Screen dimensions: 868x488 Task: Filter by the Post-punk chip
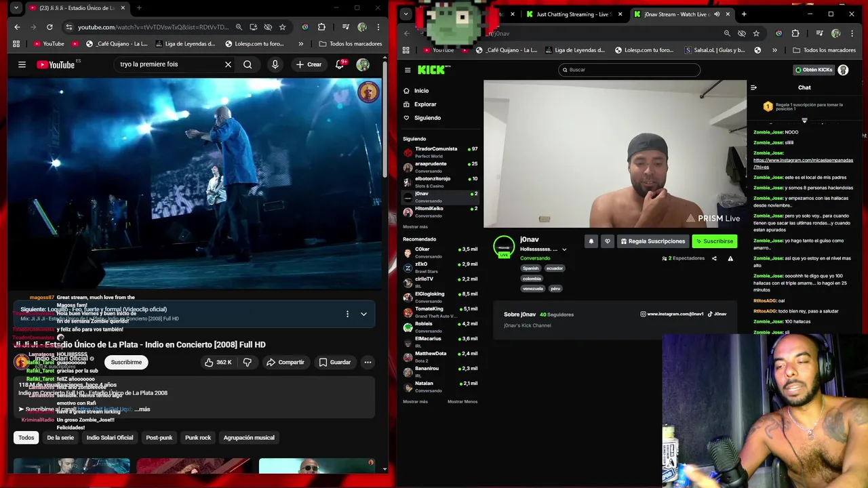pos(159,438)
